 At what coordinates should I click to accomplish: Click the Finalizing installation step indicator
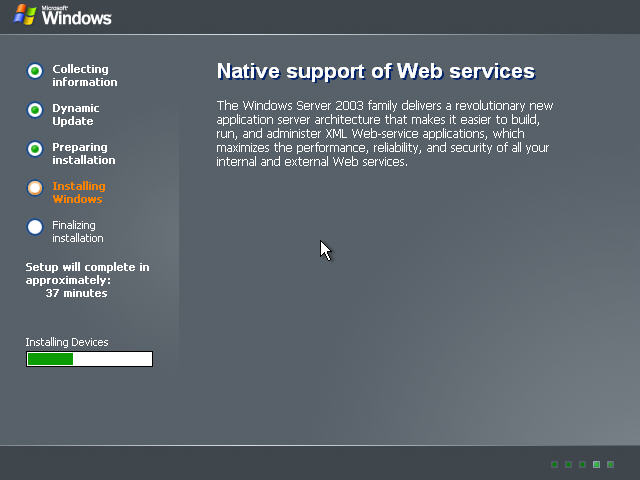pos(35,227)
